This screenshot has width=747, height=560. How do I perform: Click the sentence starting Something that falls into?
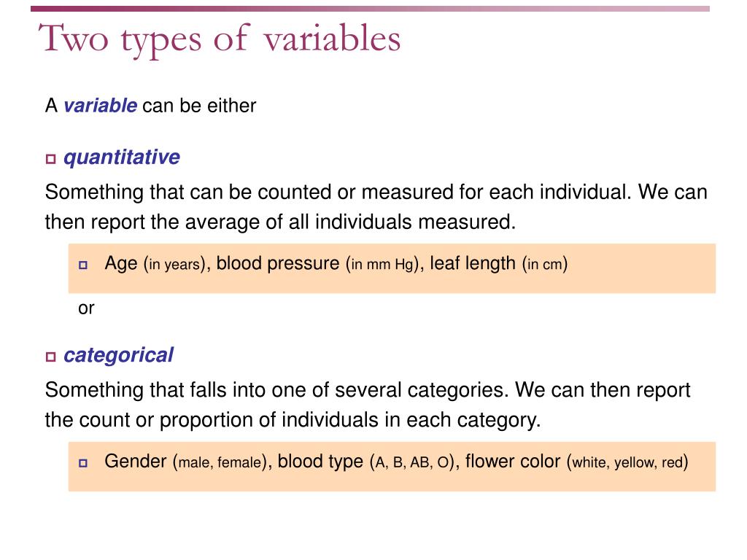tap(368, 405)
